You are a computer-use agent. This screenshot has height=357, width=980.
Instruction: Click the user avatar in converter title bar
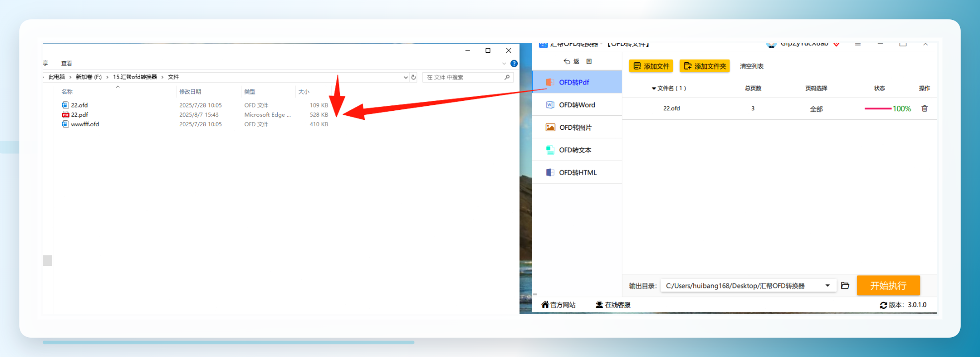pos(771,45)
